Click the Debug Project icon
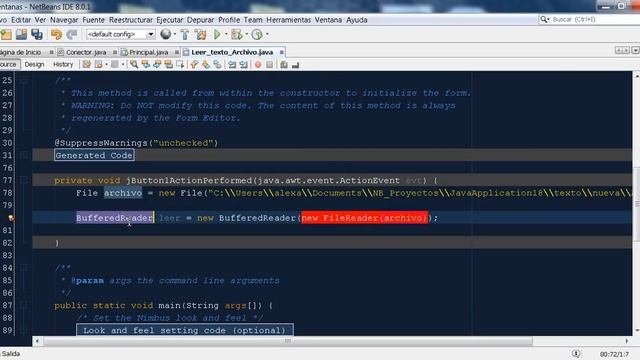The image size is (640, 360). (x=236, y=35)
